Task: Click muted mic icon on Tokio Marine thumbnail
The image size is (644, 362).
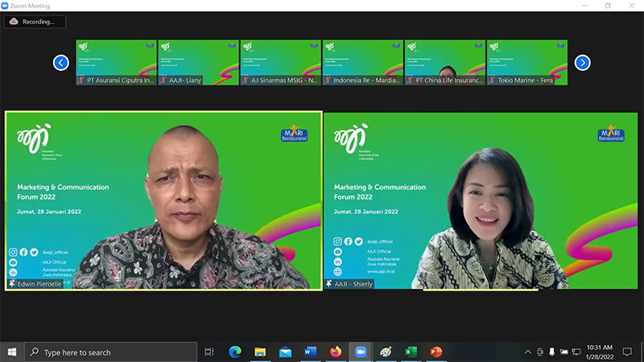Action: (492, 80)
